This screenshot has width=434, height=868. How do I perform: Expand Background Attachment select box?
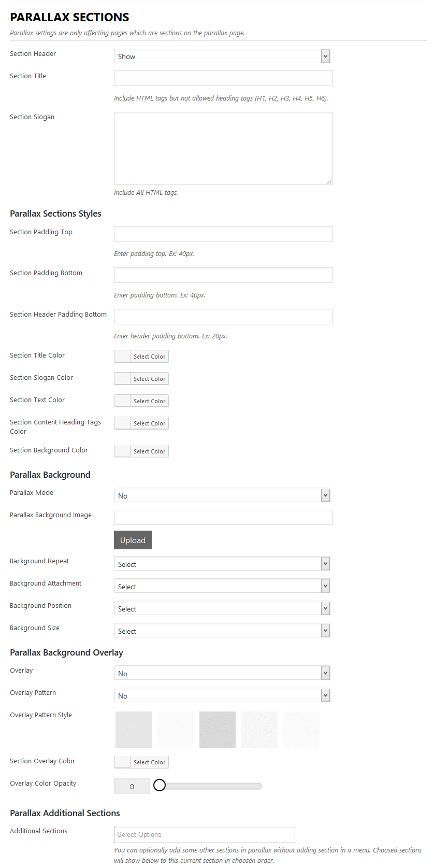coord(222,586)
